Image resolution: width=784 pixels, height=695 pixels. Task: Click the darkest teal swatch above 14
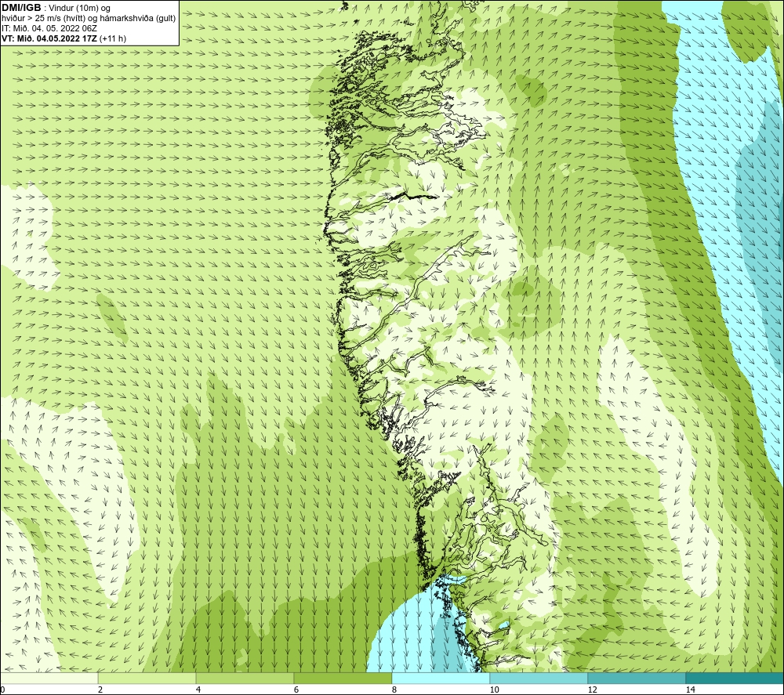tap(735, 678)
